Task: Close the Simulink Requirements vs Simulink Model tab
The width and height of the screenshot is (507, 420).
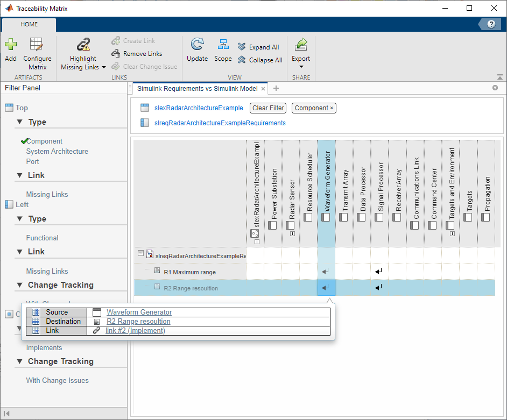Action: click(263, 89)
